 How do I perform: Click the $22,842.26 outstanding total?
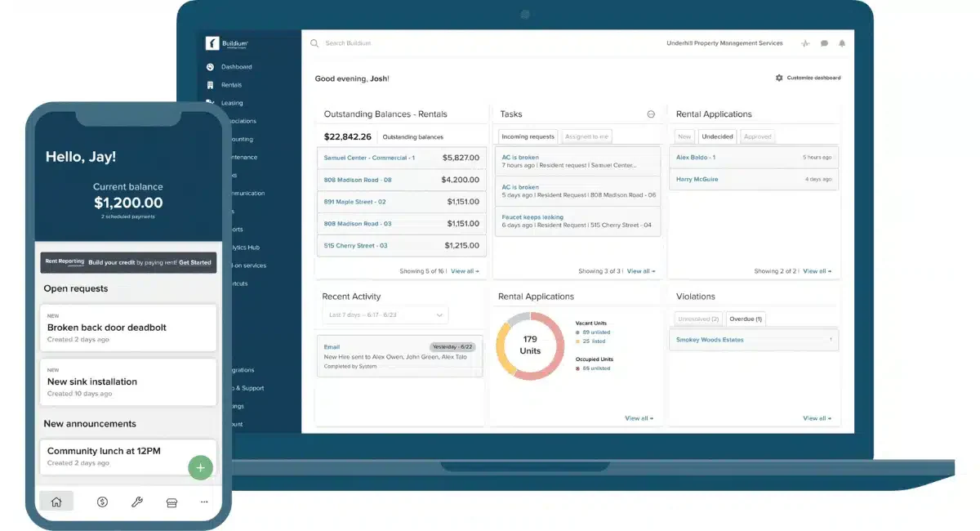pyautogui.click(x=348, y=136)
